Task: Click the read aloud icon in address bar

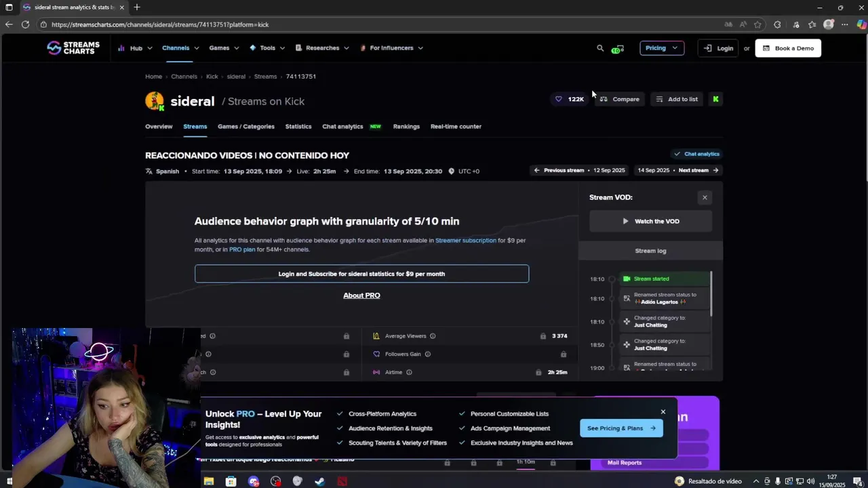Action: coord(743,24)
